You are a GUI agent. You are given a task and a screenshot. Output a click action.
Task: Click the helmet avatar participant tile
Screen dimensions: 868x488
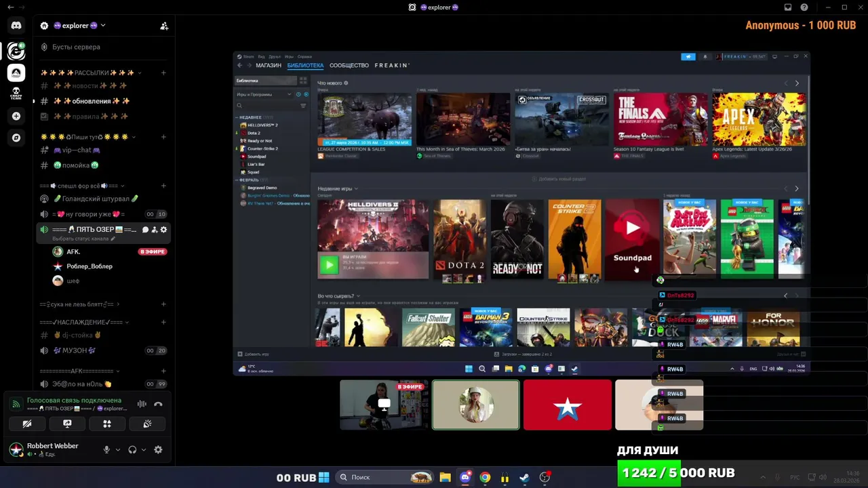point(476,405)
